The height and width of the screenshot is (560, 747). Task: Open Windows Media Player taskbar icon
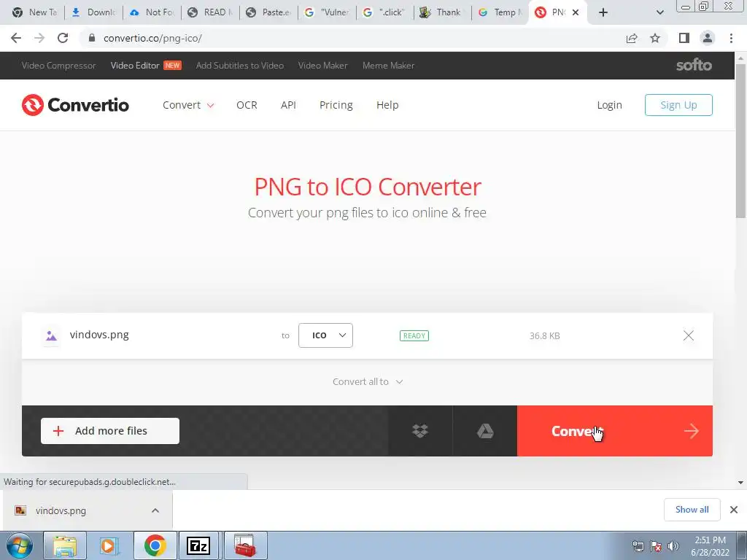108,545
